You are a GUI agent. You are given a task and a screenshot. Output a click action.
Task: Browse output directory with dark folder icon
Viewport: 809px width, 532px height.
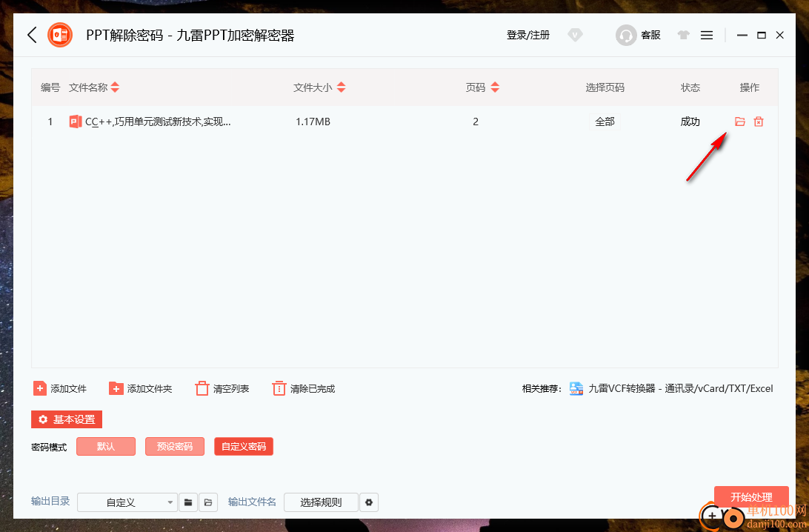tap(188, 502)
